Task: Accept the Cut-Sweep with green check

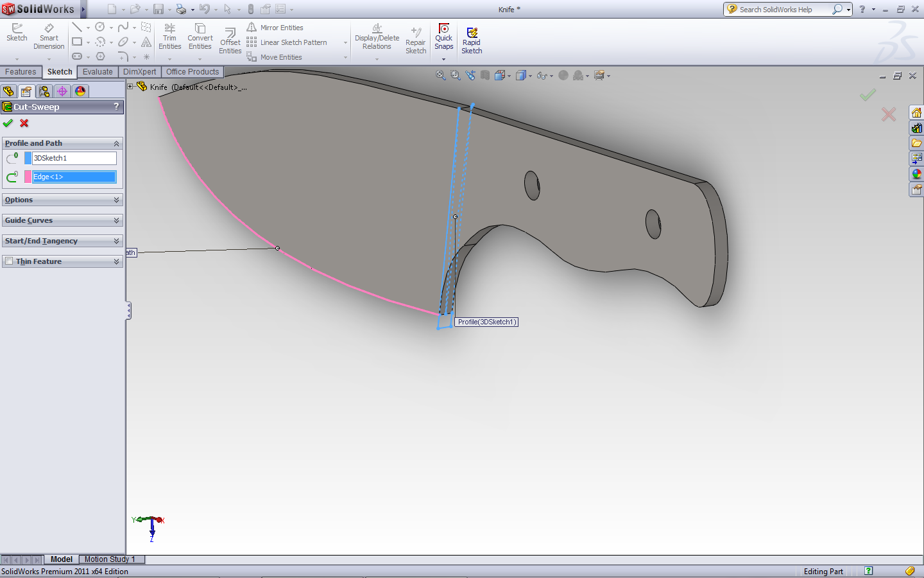Action: click(x=8, y=123)
